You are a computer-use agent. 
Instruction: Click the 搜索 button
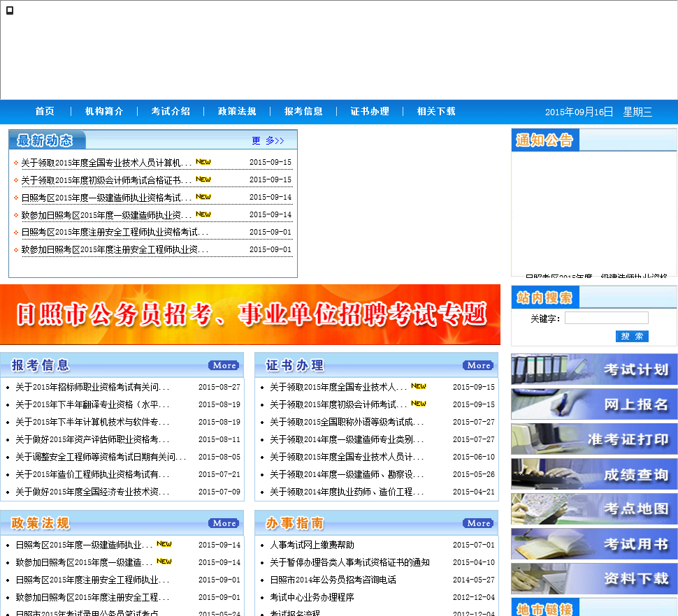click(632, 337)
